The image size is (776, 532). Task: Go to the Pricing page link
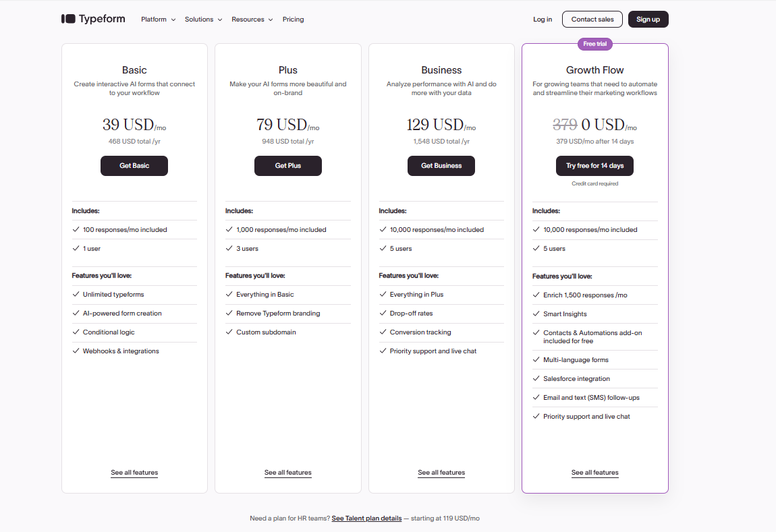coord(293,20)
